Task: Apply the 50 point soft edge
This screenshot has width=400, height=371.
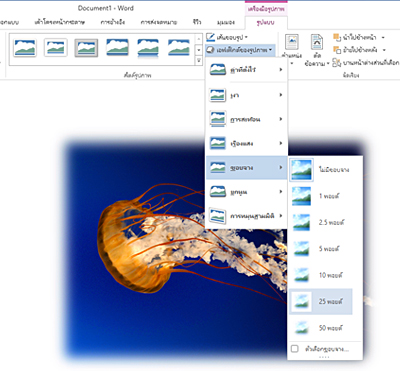Action: pos(321,328)
